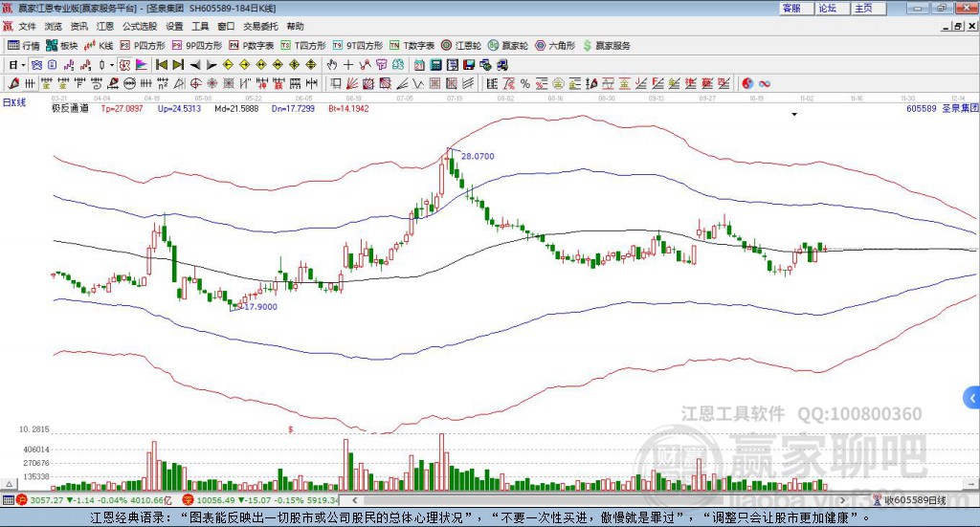Viewport: 980px width, 527px height.
Task: Open the 工具 menu
Action: [200, 26]
